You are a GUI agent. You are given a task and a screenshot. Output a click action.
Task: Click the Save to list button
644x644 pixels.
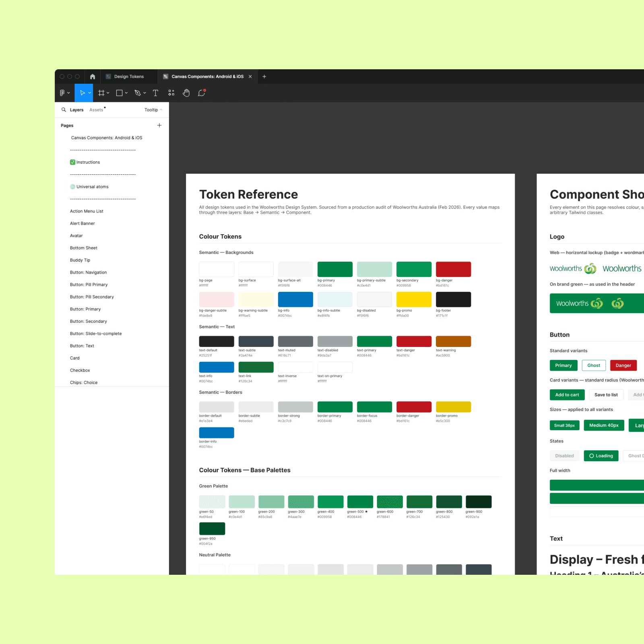point(606,395)
